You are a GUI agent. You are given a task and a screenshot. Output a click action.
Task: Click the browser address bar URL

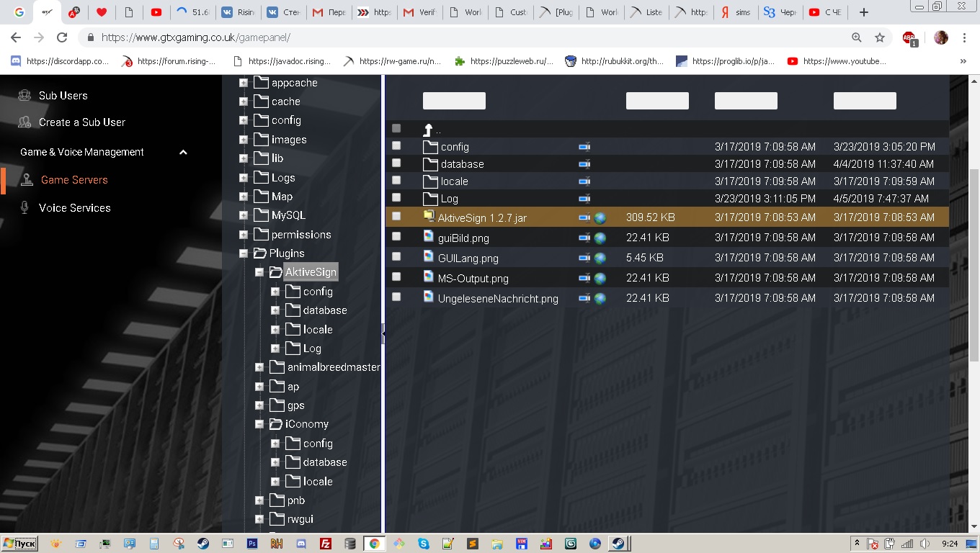pos(196,37)
